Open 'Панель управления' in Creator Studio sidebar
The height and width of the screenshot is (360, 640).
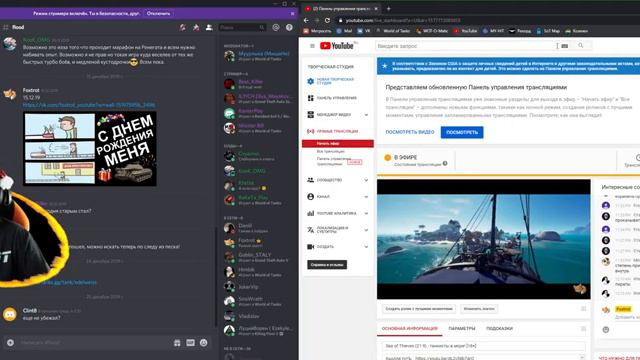click(x=337, y=98)
